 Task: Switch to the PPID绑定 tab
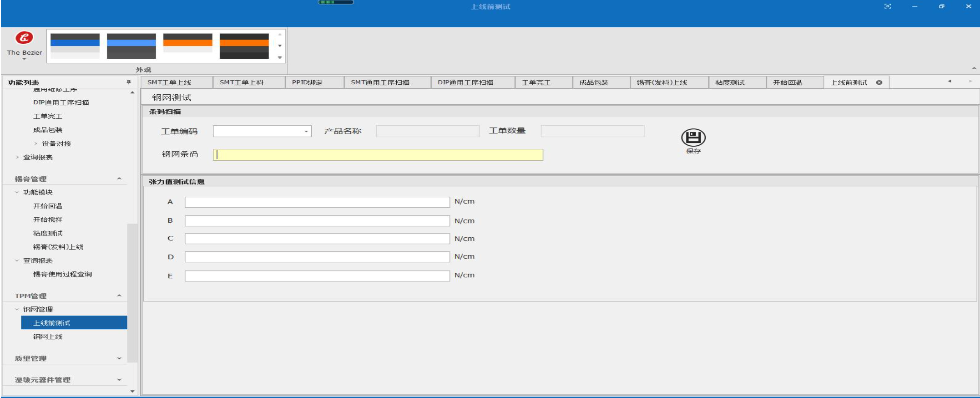click(307, 82)
